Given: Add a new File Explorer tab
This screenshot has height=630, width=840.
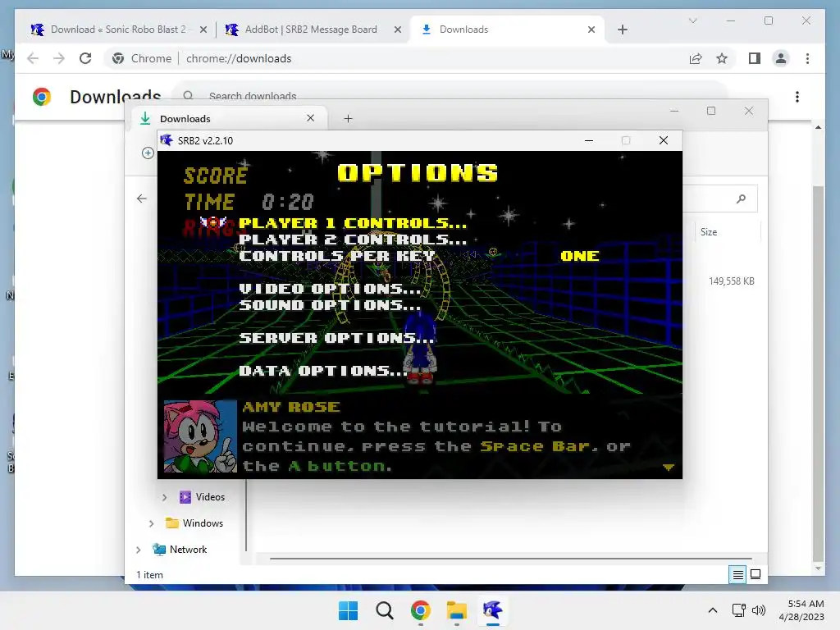Looking at the screenshot, I should [x=348, y=118].
